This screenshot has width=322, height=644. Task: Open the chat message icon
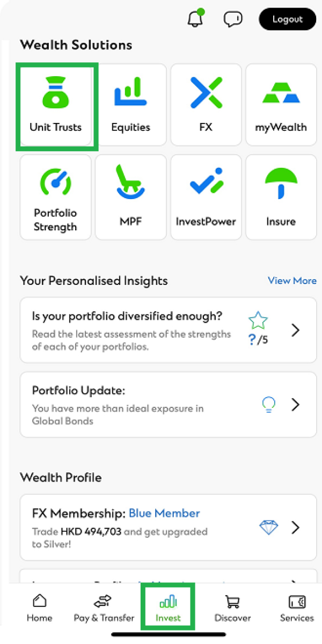(x=233, y=19)
